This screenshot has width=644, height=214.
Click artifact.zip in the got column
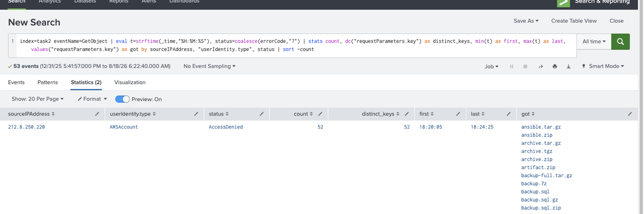coord(538,168)
